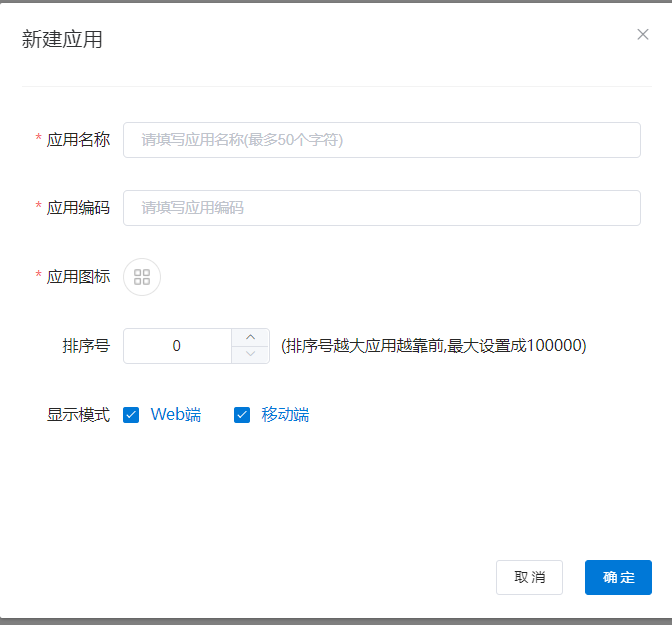This screenshot has height=625, width=672.
Task: Click the 排序号 hint text in parentheses
Action: (433, 346)
